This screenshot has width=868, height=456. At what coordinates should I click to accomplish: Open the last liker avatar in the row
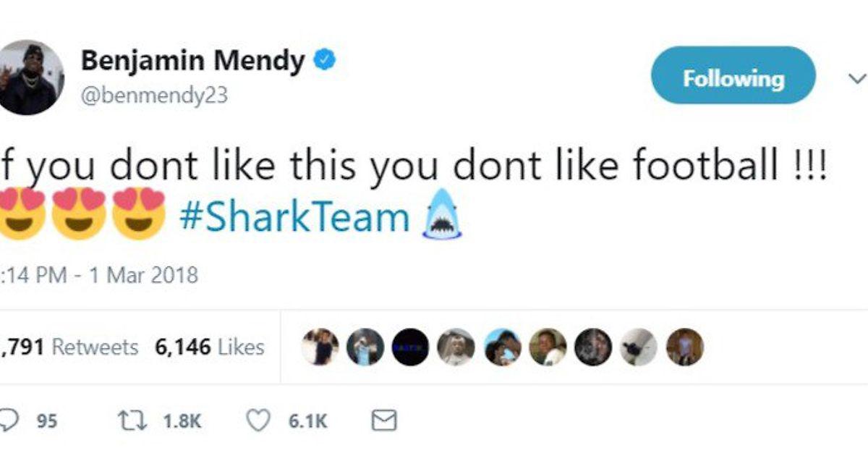684,347
